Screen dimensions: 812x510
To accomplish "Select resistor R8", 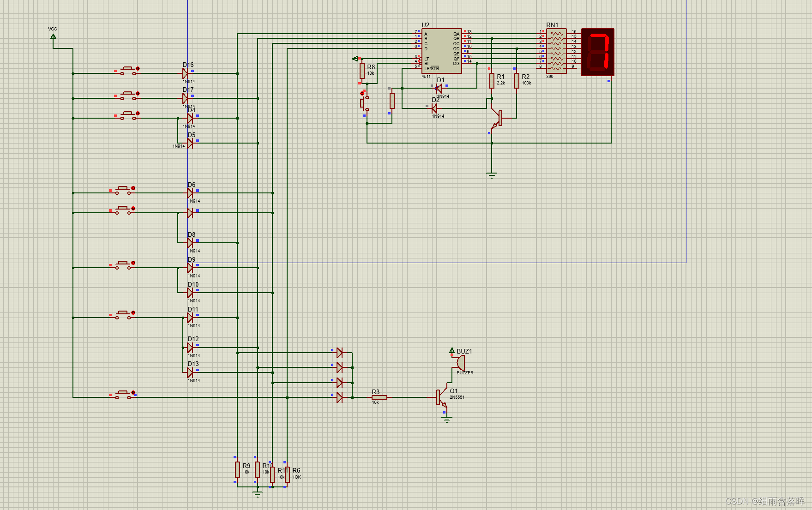I will 362,71.
